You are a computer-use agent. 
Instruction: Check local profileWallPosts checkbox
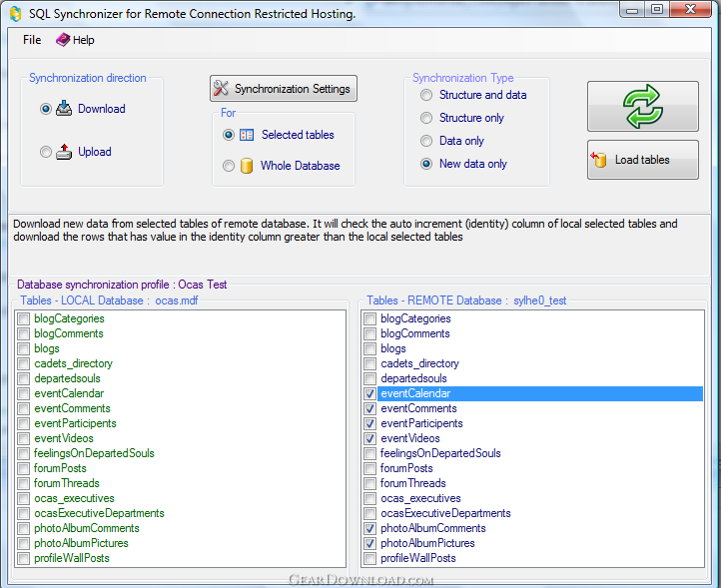23,558
